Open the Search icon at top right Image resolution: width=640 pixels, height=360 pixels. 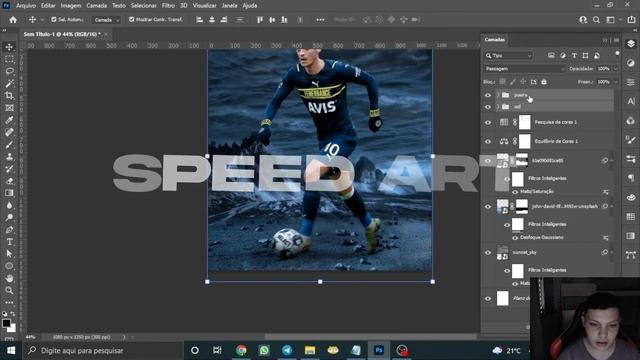[596, 20]
